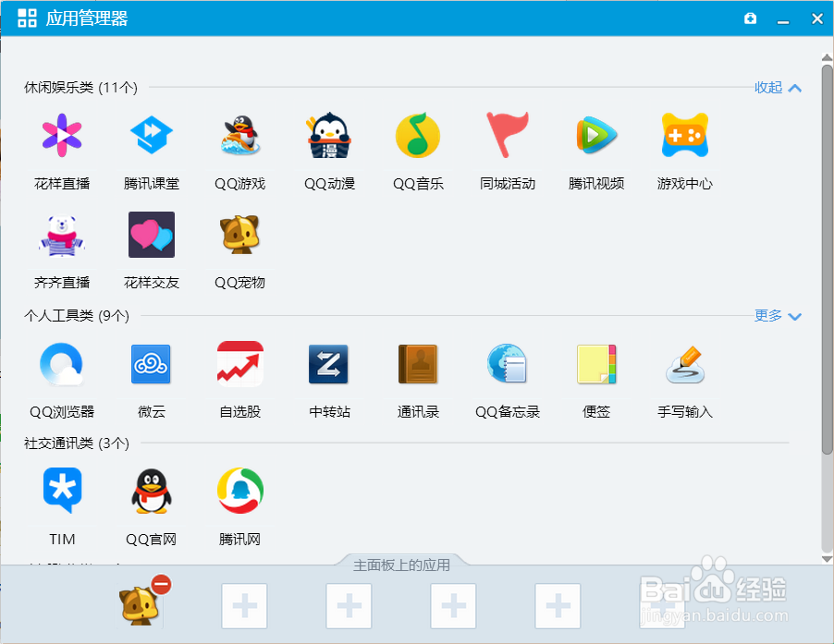Add app to second empty panel slot
The image size is (834, 644).
click(x=349, y=606)
